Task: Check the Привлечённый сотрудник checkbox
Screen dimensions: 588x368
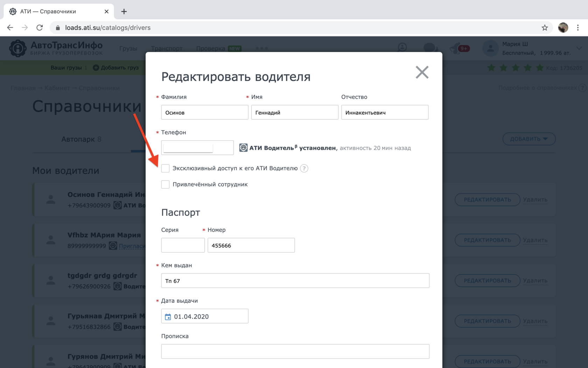Action: click(x=165, y=184)
